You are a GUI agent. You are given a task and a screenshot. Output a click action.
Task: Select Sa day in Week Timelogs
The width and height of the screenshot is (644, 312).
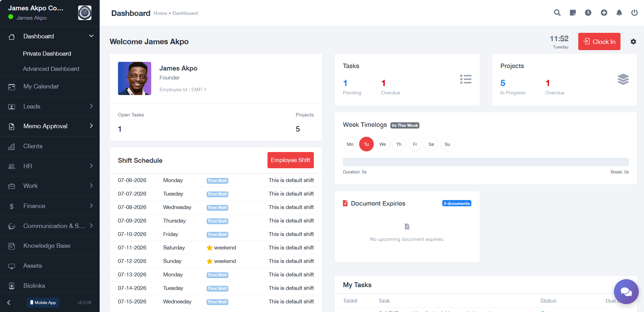(x=431, y=144)
